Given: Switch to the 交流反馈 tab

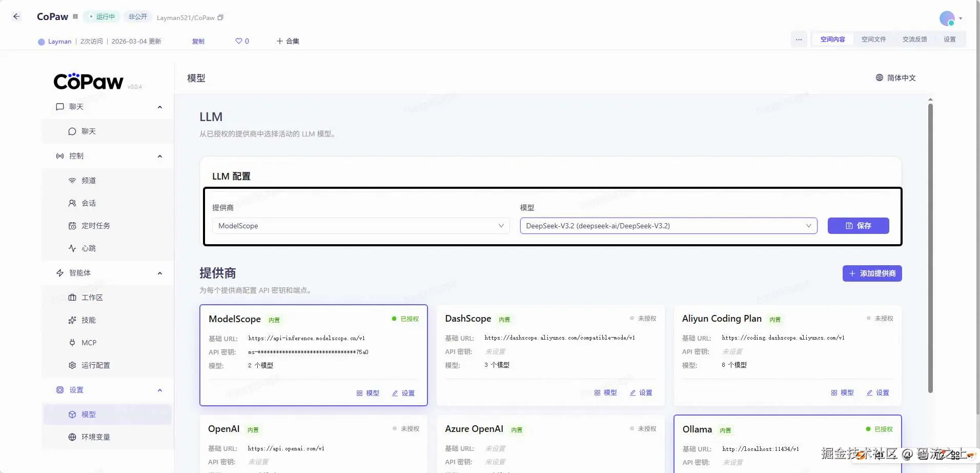Looking at the screenshot, I should [x=914, y=40].
